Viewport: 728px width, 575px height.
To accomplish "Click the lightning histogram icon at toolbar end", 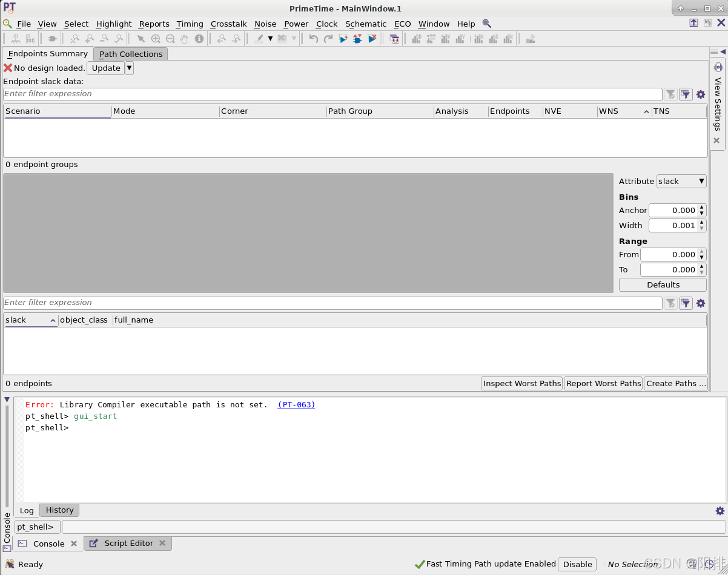I will (531, 39).
